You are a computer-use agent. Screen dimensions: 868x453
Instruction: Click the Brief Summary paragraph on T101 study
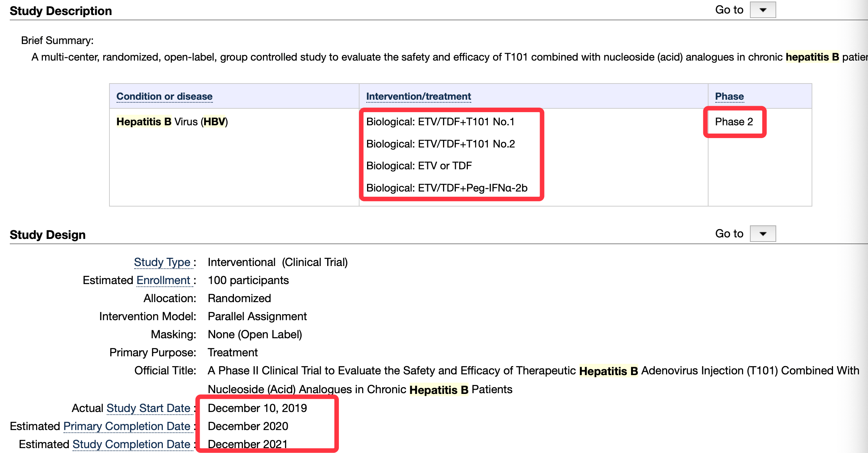(449, 57)
